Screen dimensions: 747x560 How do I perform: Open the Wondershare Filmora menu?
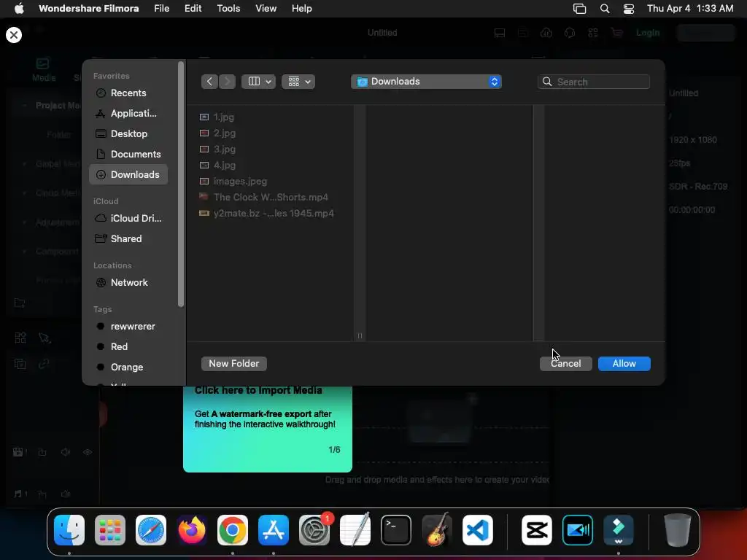coord(88,9)
